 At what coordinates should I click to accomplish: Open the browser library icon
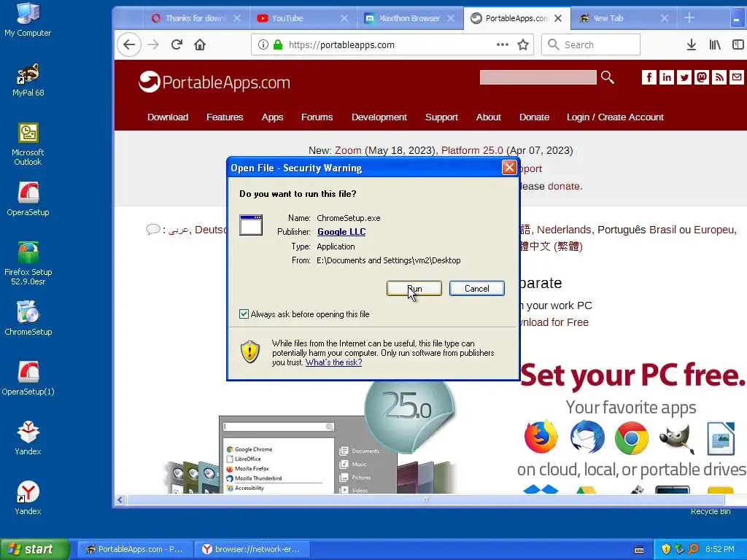(715, 44)
